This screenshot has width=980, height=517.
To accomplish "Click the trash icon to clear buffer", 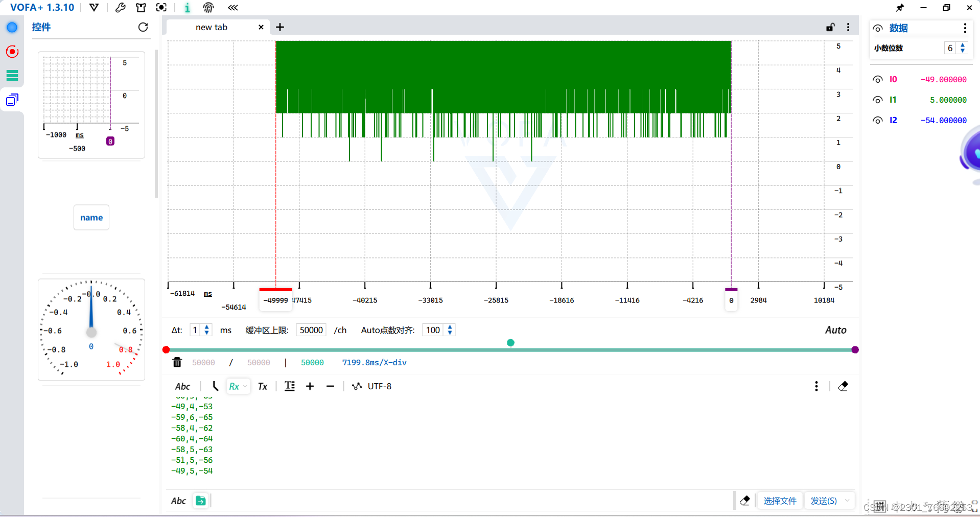I will 177,362.
